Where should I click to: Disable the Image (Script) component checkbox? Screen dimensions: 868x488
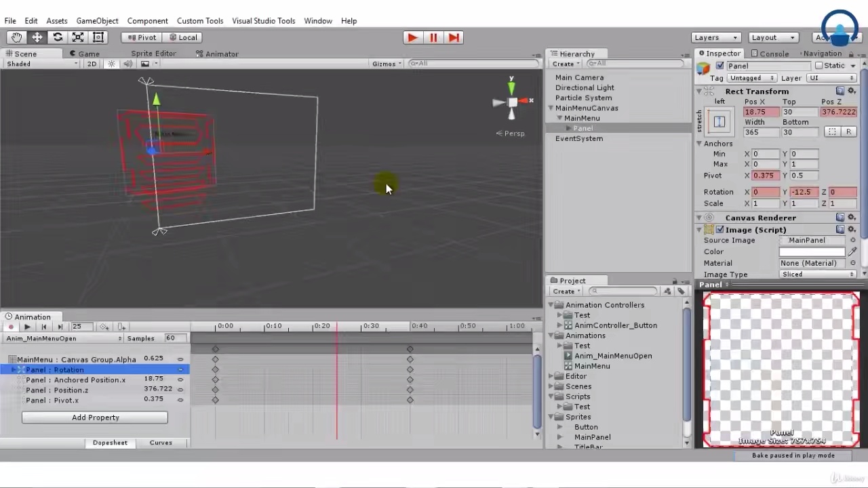tap(719, 230)
